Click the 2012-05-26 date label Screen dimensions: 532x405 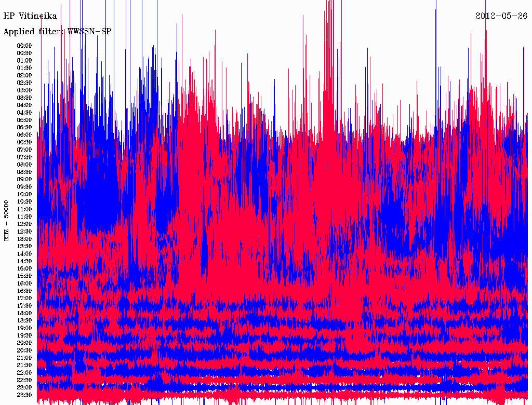501,16
